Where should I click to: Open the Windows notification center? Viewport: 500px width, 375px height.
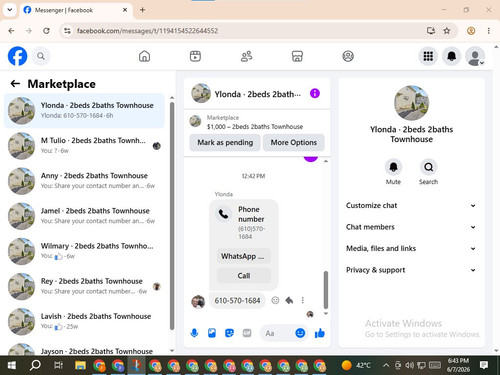click(484, 365)
